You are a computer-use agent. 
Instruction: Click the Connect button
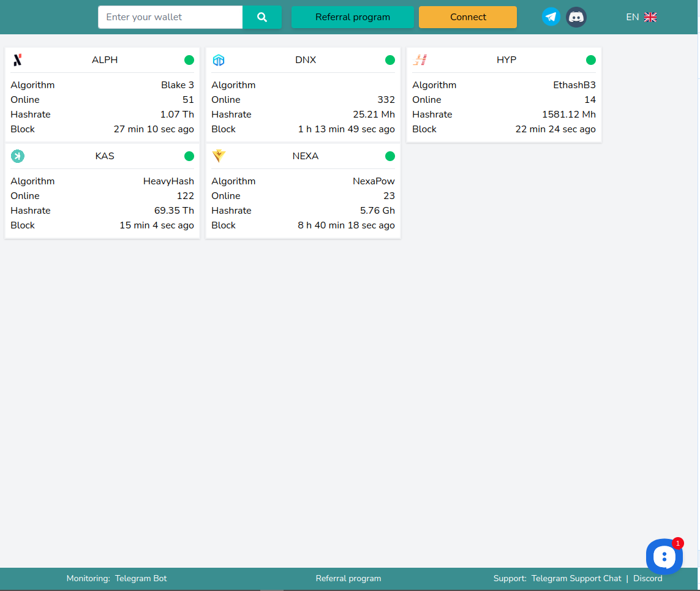point(468,17)
